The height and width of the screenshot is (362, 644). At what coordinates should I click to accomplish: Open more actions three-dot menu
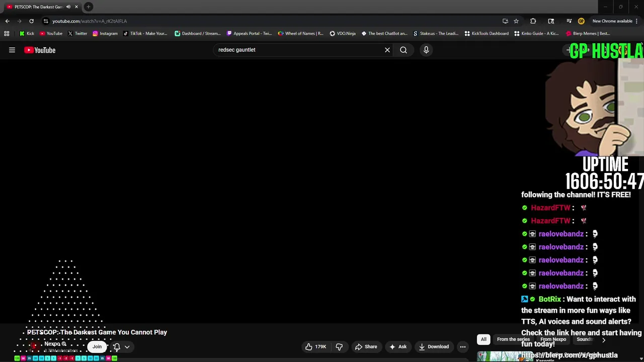[x=463, y=346]
